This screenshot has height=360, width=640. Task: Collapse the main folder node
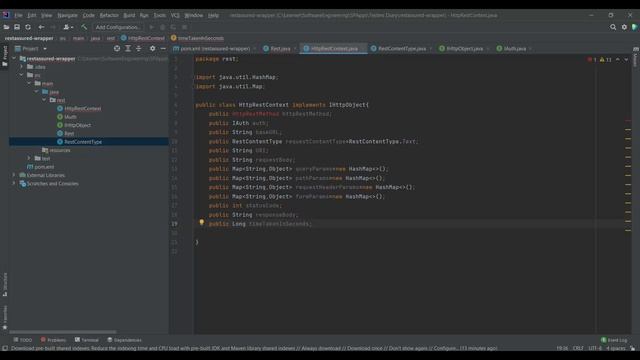click(29, 83)
